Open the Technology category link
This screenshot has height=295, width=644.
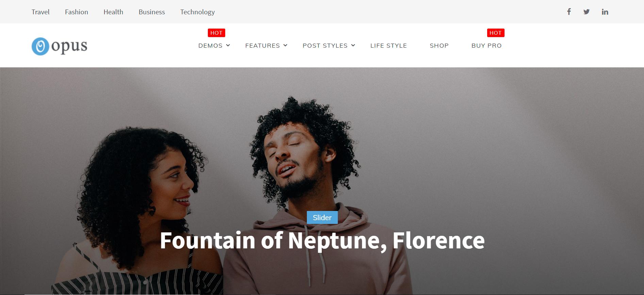198,12
